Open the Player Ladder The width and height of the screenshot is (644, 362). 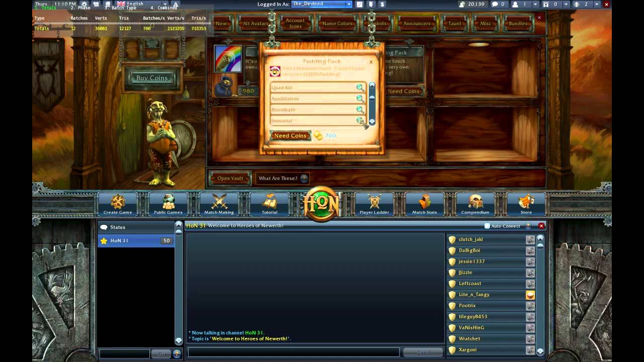[x=374, y=204]
